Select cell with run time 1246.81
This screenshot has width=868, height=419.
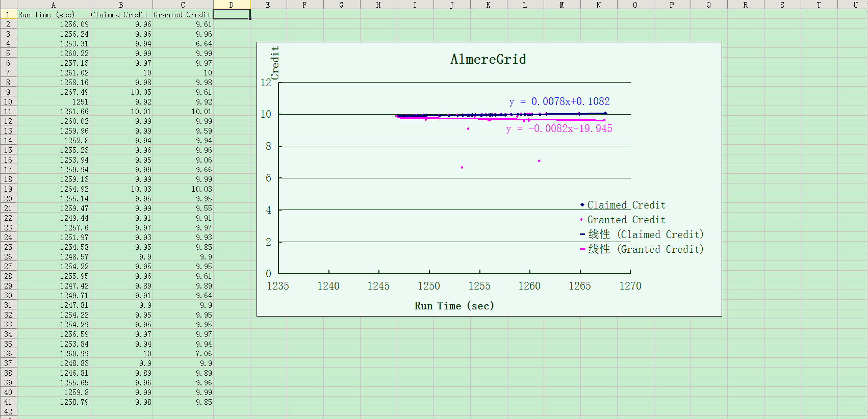tap(54, 373)
